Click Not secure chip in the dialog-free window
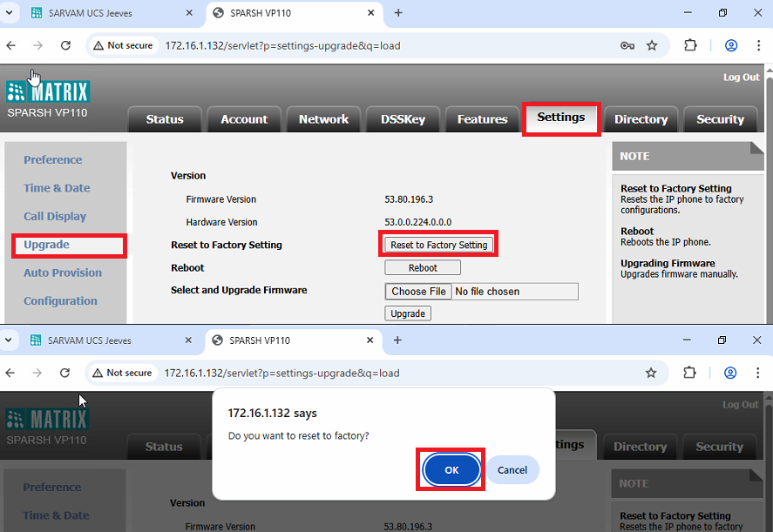The height and width of the screenshot is (532, 773). point(124,46)
